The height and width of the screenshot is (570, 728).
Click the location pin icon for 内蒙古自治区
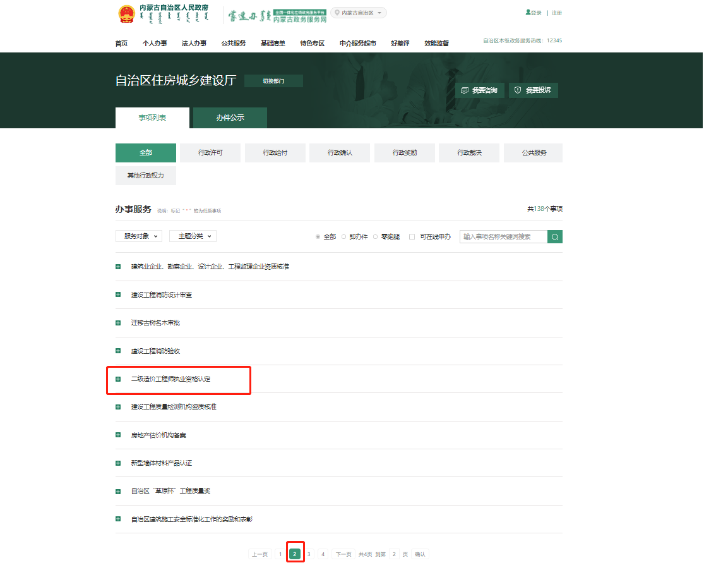337,13
